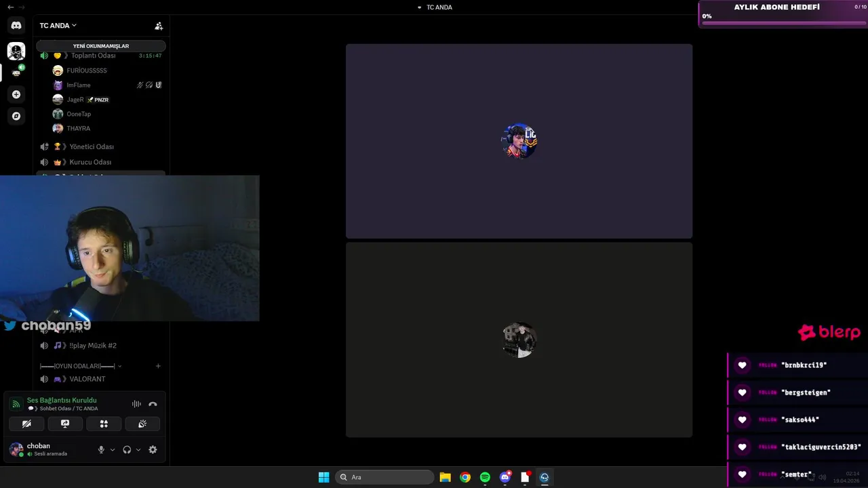Open the TC ANDA server dropdown menu

coord(58,25)
